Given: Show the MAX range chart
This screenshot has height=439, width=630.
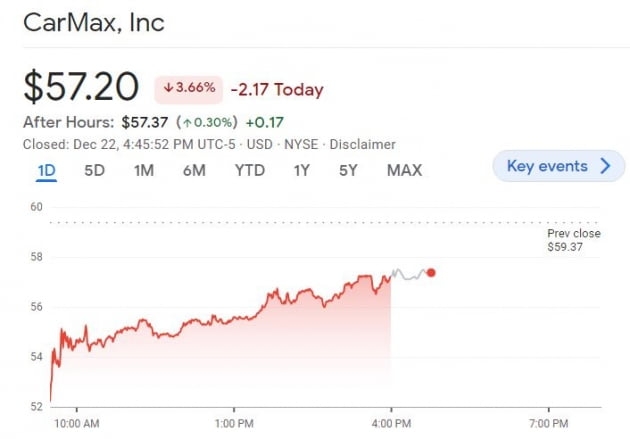Looking at the screenshot, I should click(x=404, y=170).
